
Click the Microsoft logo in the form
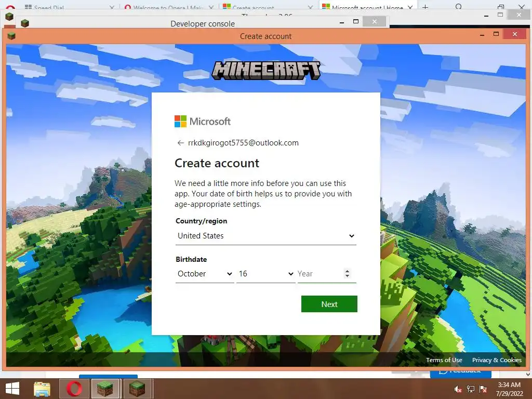click(203, 121)
